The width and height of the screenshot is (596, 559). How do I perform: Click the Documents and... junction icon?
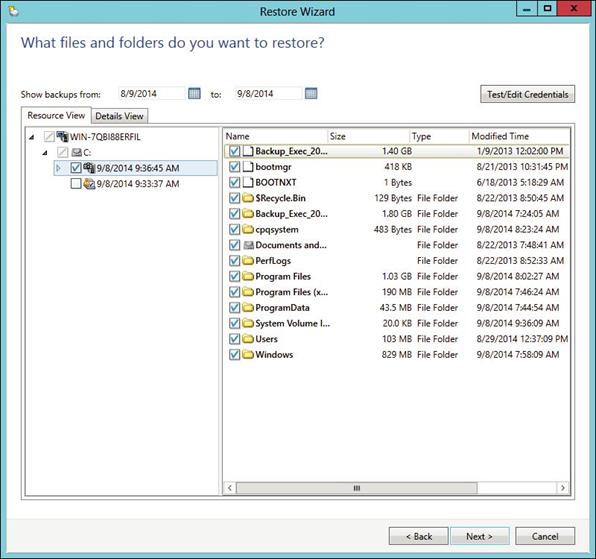pyautogui.click(x=248, y=245)
